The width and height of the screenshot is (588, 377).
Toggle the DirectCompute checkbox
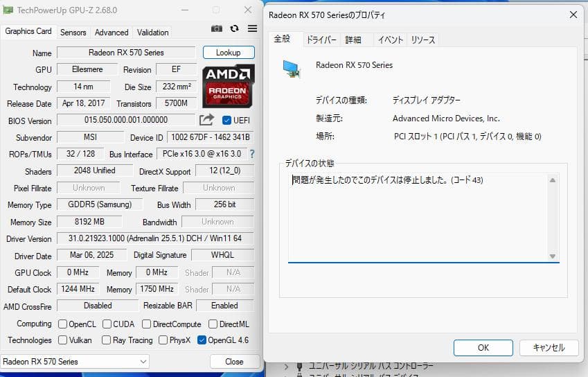(147, 324)
